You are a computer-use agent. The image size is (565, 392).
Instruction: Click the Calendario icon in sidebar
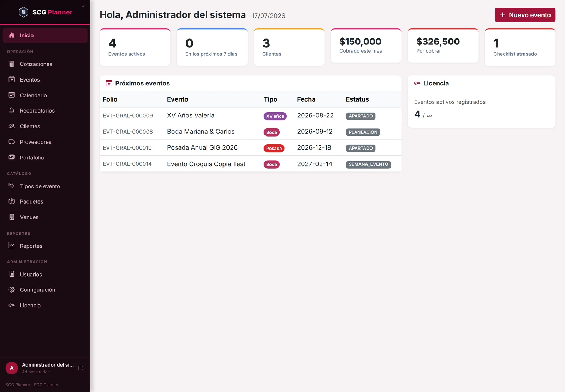pyautogui.click(x=12, y=95)
